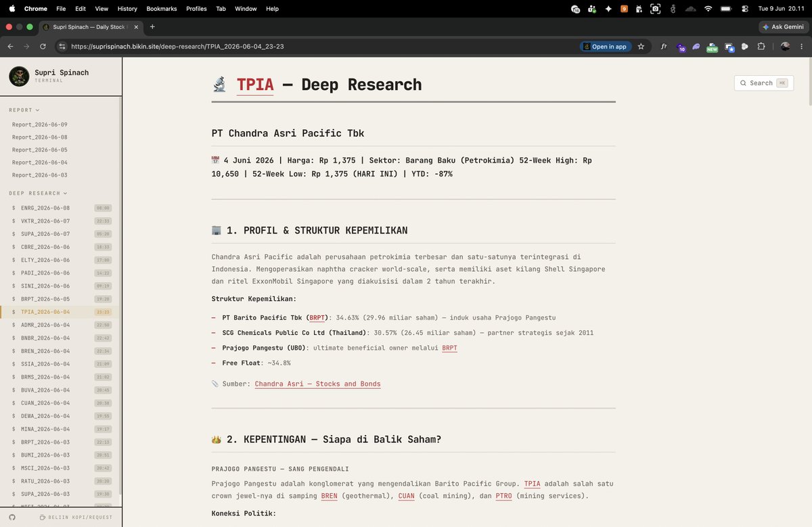Open Report_2026-06-09

coord(40,124)
